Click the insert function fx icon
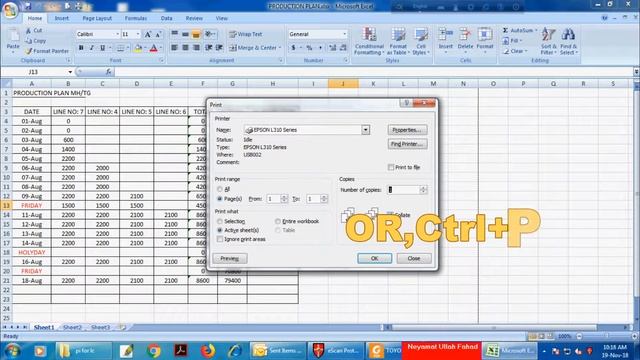The image size is (640, 360). 108,72
